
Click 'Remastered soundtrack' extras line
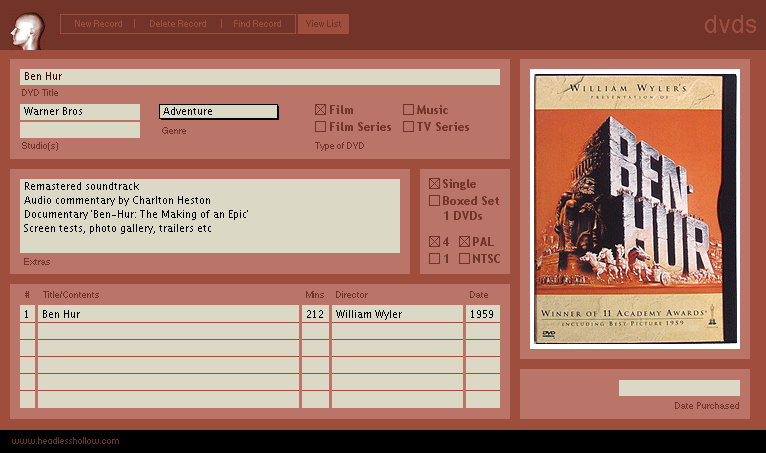pos(82,187)
